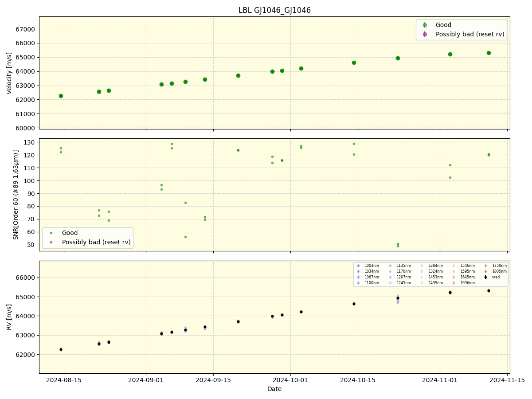This screenshot has height=399, width=532.
Task: Select Possibly bad (reset rv) in SNR legend
Action: 96,242
